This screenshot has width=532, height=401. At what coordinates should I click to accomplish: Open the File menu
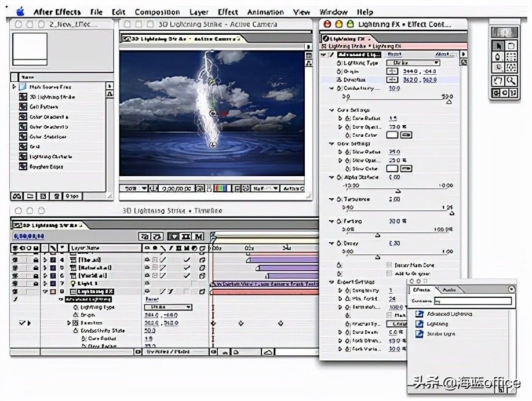click(x=96, y=12)
